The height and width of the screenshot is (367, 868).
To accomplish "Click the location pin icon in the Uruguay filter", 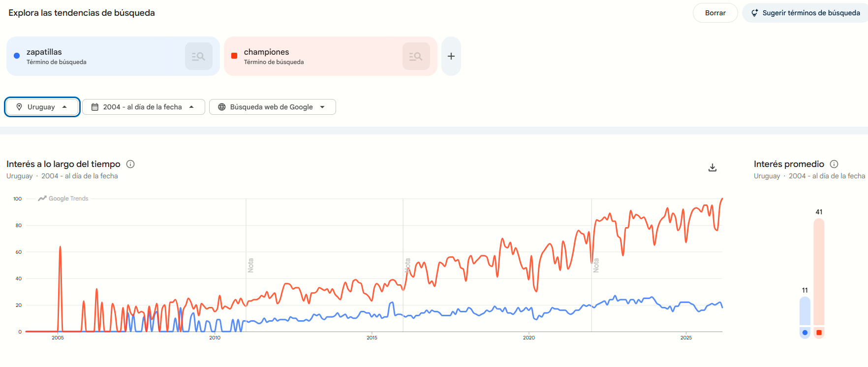I will tap(19, 106).
